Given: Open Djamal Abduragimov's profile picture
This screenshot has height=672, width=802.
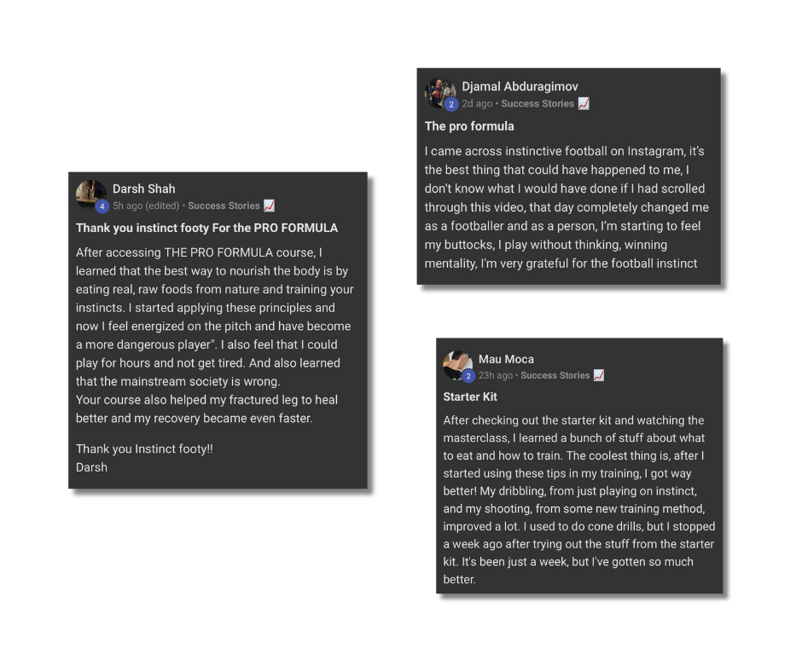Looking at the screenshot, I should tap(439, 90).
